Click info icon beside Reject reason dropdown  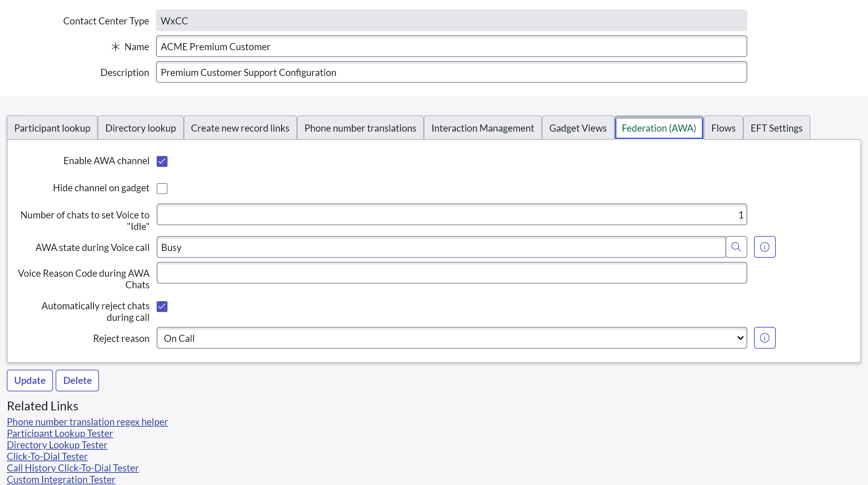click(x=765, y=338)
